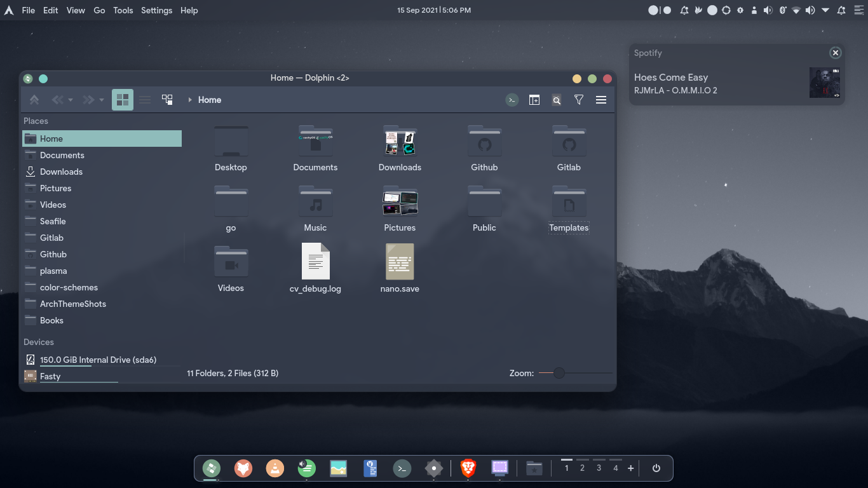Switch to virtual desktop 3
868x488 pixels.
click(599, 468)
